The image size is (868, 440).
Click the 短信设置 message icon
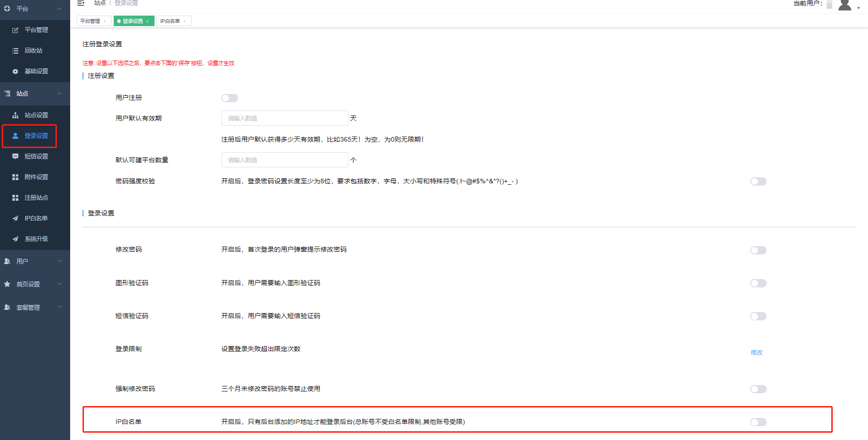point(15,156)
